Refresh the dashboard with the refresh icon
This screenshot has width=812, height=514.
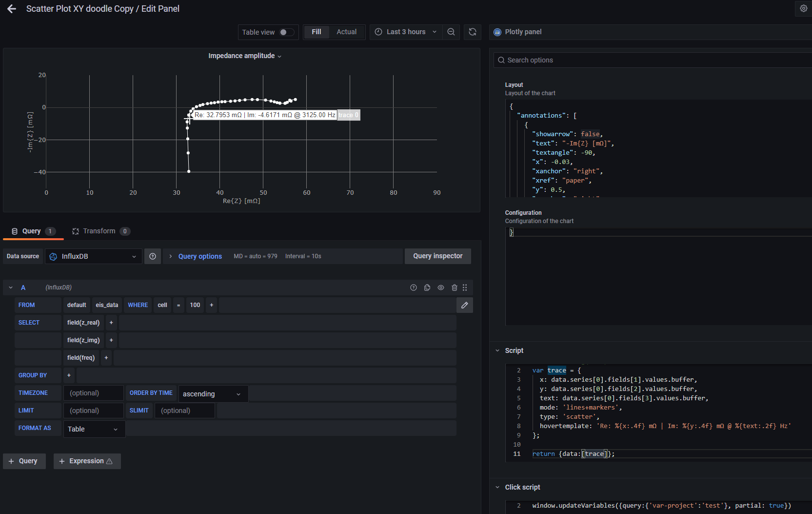coord(472,32)
